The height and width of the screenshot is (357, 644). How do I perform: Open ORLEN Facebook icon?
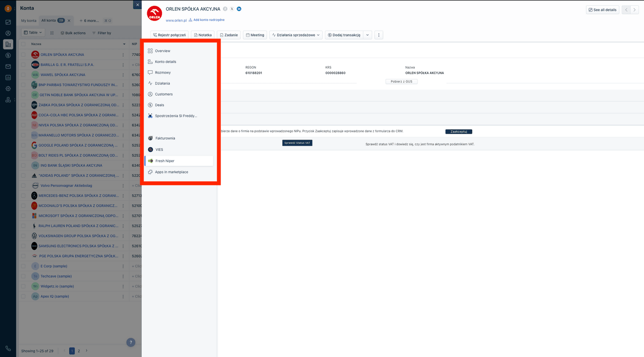click(225, 9)
